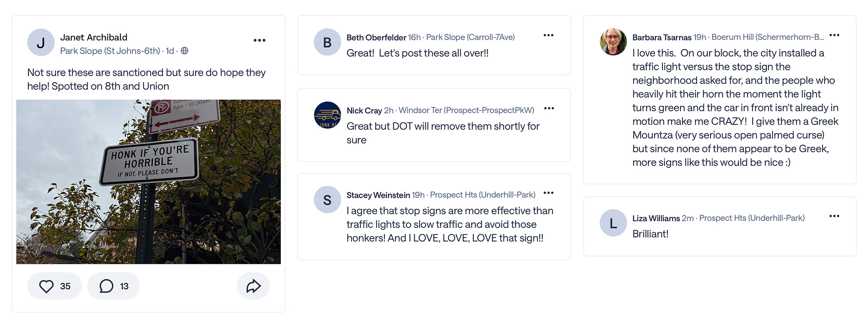This screenshot has width=868, height=324.
Task: Click the globe visibility icon on the post
Action: 185,51
